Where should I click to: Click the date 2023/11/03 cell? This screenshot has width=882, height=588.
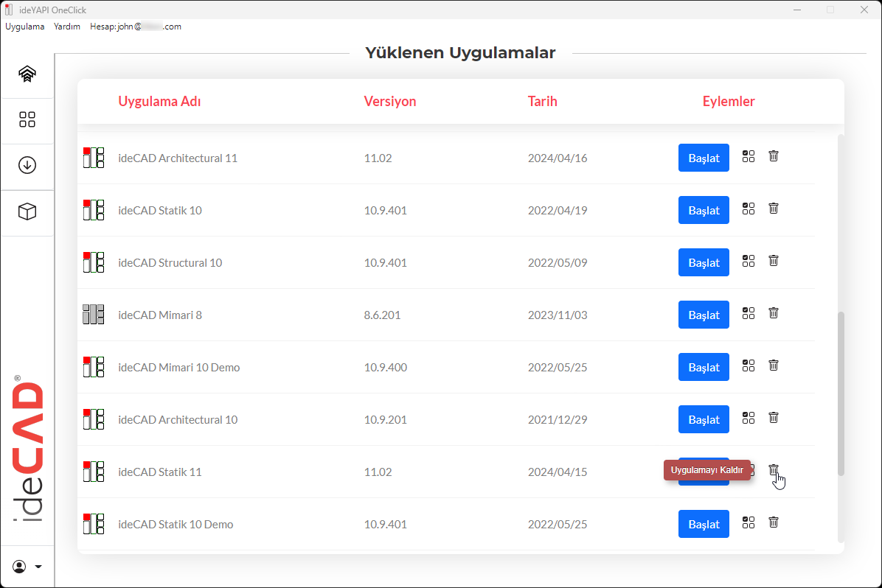(558, 315)
